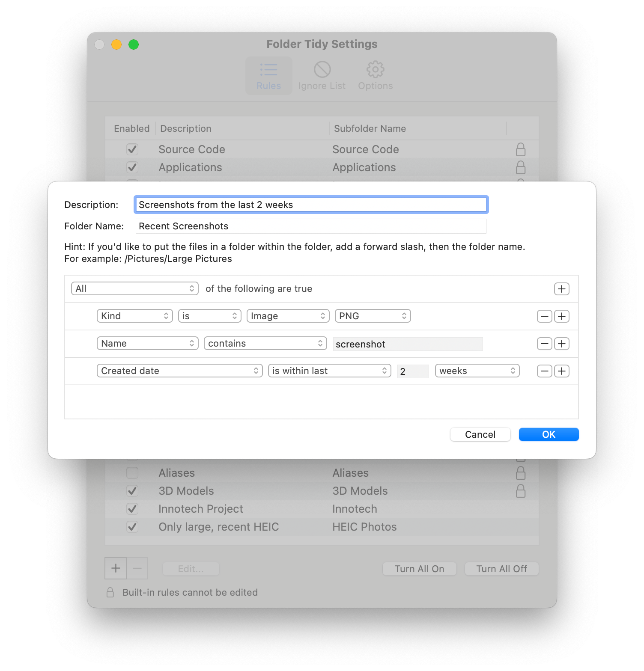Image resolution: width=644 pixels, height=671 pixels.
Task: Open the Rules tab in toolbar
Action: 268,76
